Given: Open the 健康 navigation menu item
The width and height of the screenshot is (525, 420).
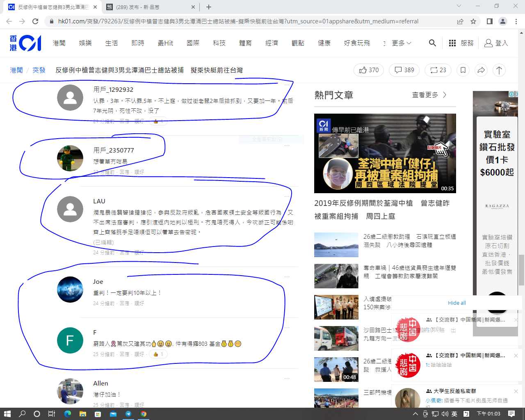Looking at the screenshot, I should (x=324, y=43).
